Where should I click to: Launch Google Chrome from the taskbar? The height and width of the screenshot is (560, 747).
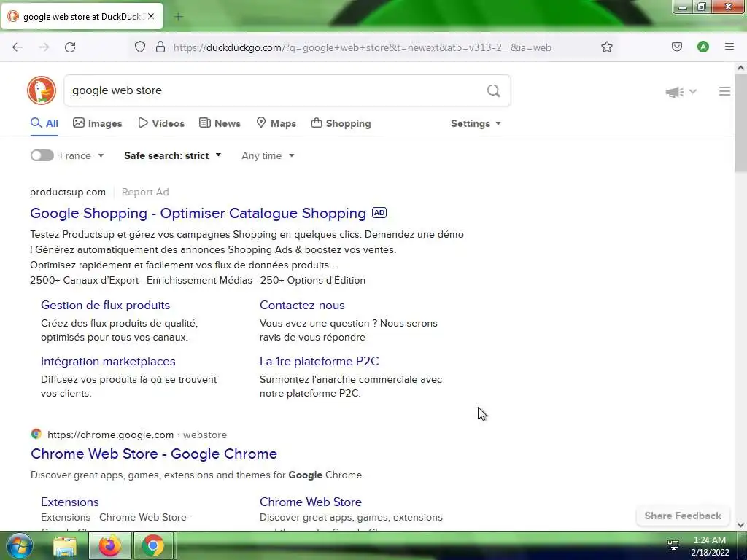pyautogui.click(x=153, y=545)
